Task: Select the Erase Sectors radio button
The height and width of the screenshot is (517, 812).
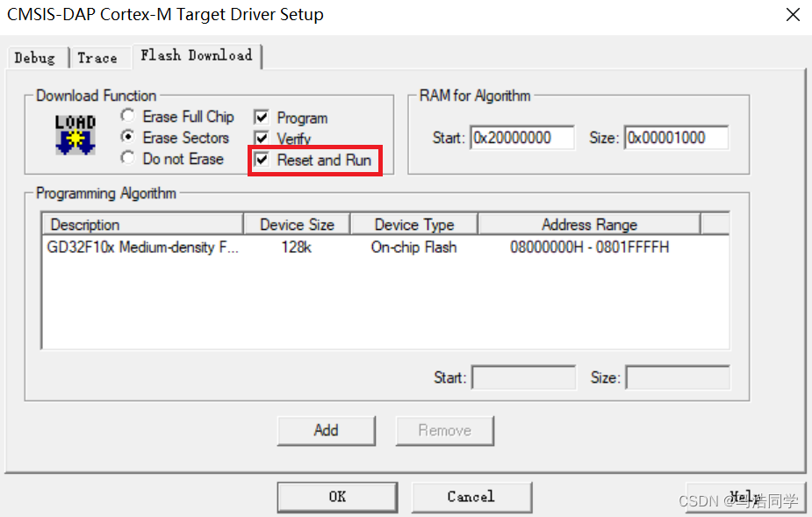Action: (127, 136)
